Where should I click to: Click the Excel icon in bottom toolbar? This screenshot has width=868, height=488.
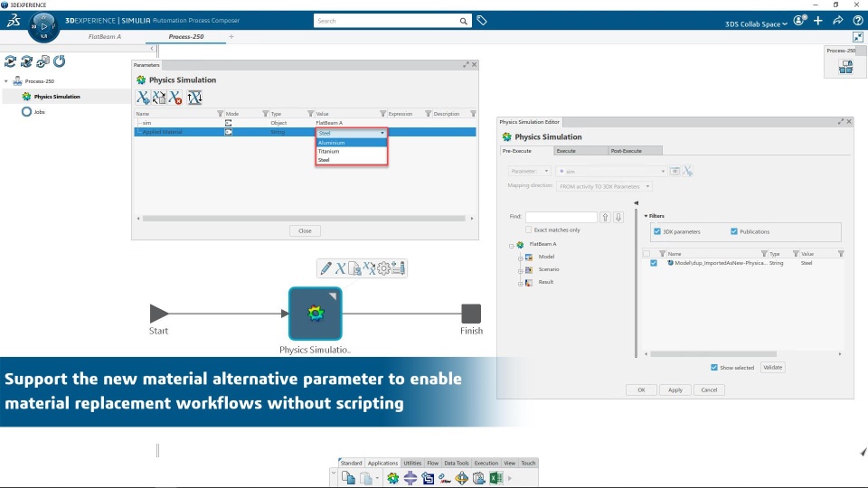click(x=496, y=478)
